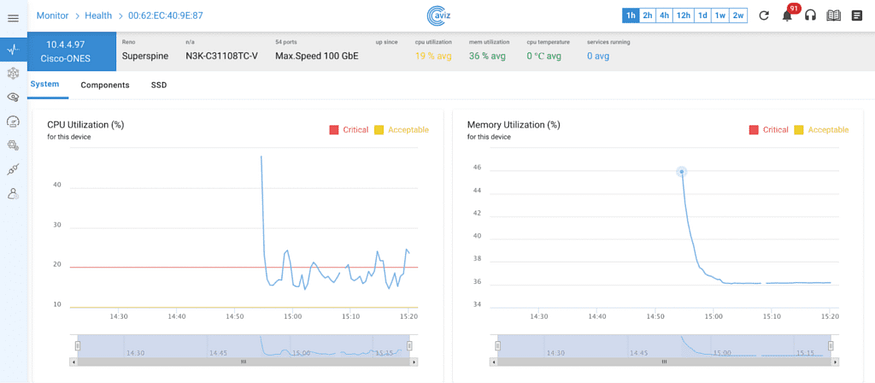Switch to the Components tab
The image size is (875, 383).
(x=105, y=85)
